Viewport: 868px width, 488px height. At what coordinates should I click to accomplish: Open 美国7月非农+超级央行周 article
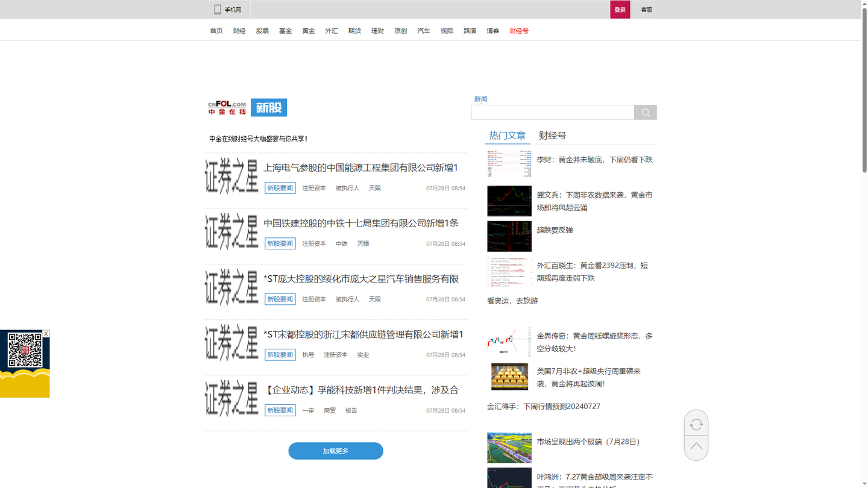[589, 377]
